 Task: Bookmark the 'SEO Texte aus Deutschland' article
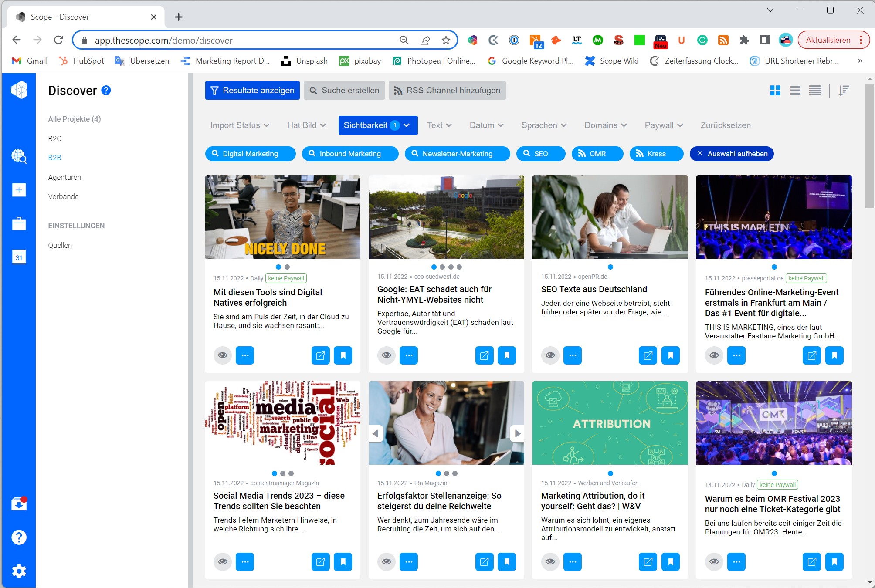(671, 355)
